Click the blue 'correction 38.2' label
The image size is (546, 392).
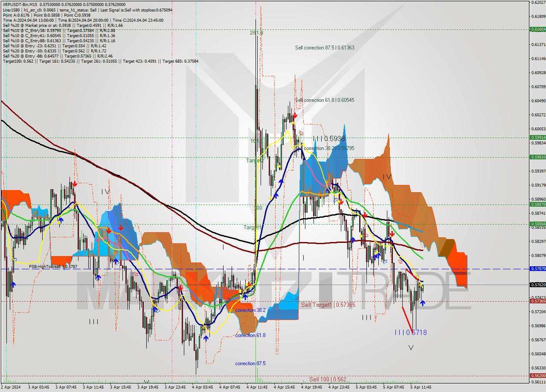[x=250, y=310]
